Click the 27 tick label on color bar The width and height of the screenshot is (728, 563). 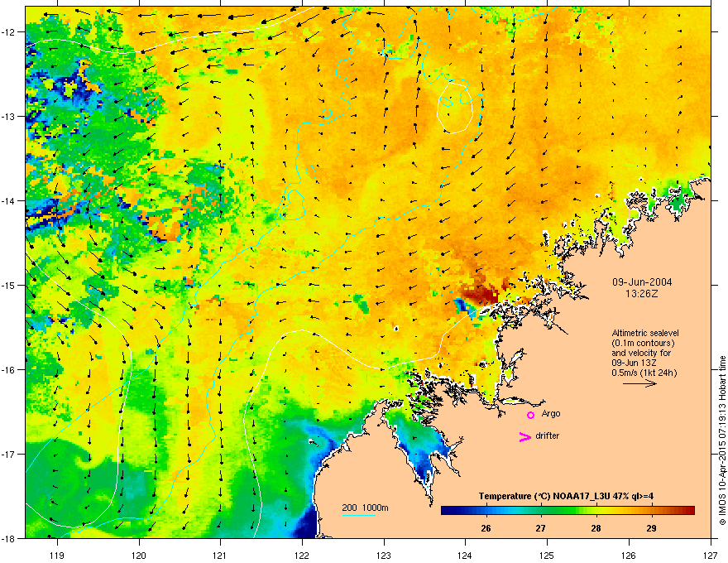pos(540,528)
